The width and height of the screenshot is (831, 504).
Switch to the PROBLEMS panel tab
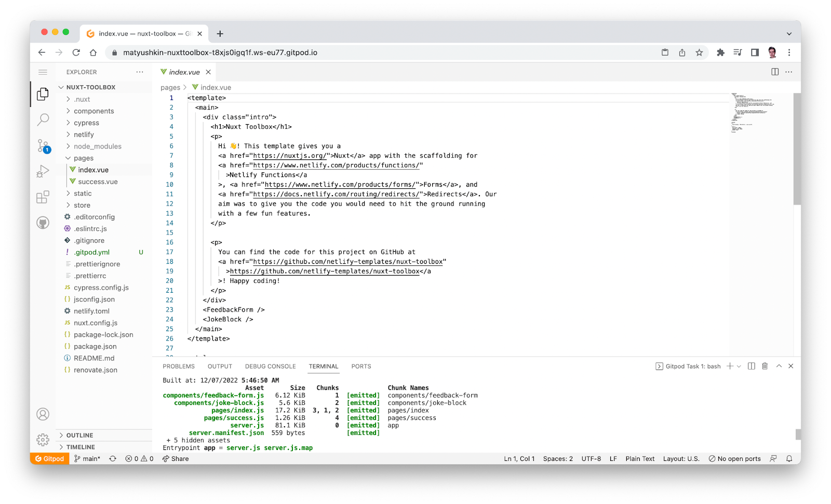[x=179, y=366]
